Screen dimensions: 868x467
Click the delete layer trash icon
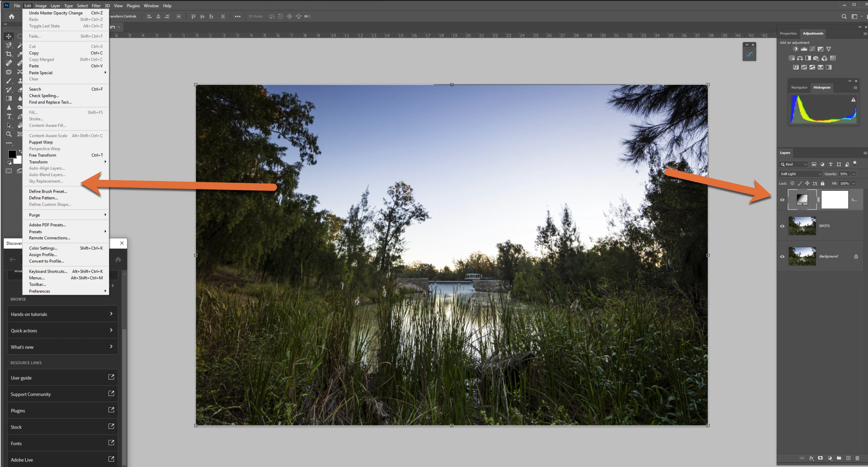point(857,458)
